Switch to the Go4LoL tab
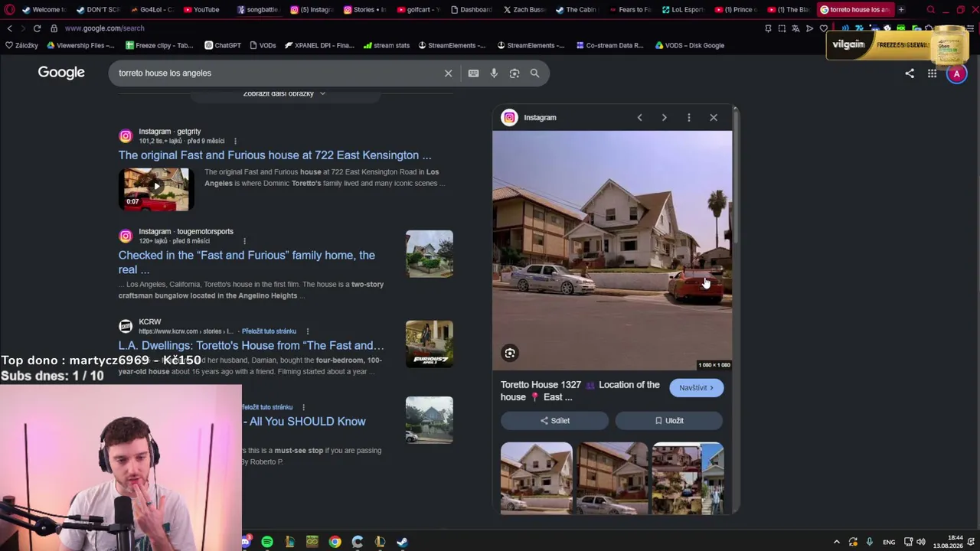 click(x=152, y=10)
